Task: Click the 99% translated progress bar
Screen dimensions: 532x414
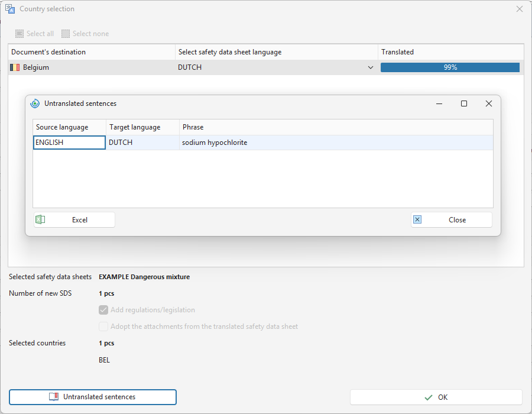Action: [450, 67]
